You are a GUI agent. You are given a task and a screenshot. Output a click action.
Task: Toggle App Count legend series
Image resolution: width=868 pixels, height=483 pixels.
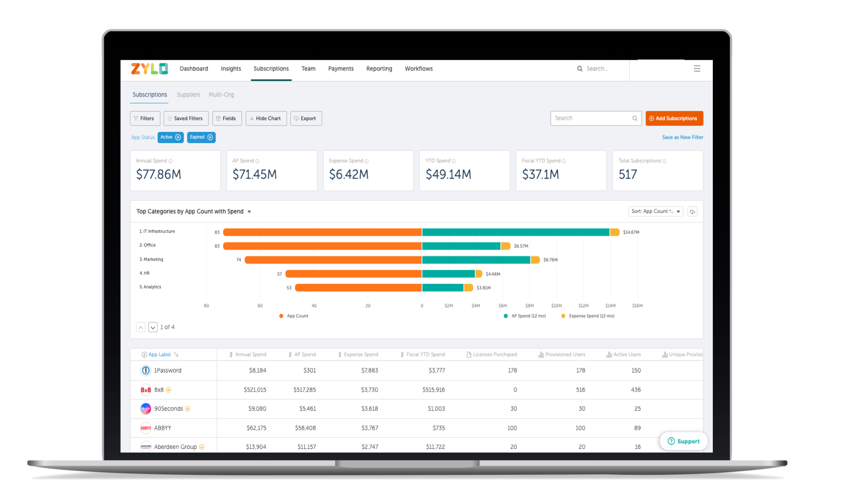click(x=294, y=316)
